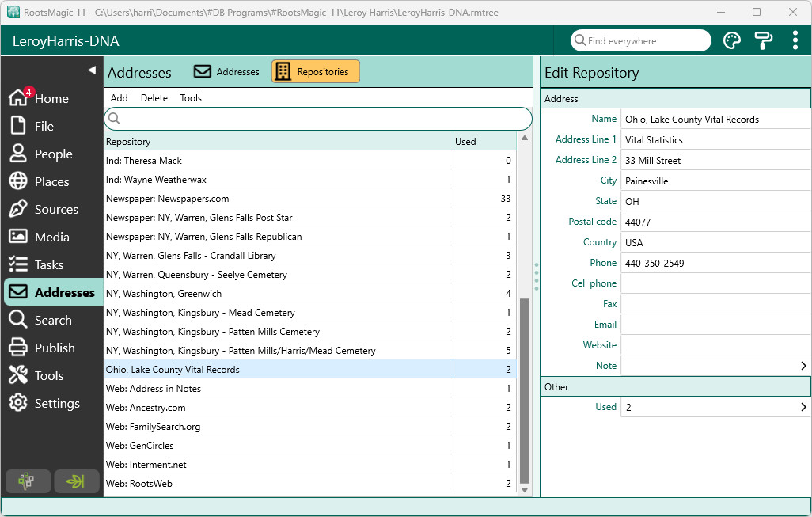
Task: Open the Search magnifier icon in sidebar
Action: tap(18, 320)
